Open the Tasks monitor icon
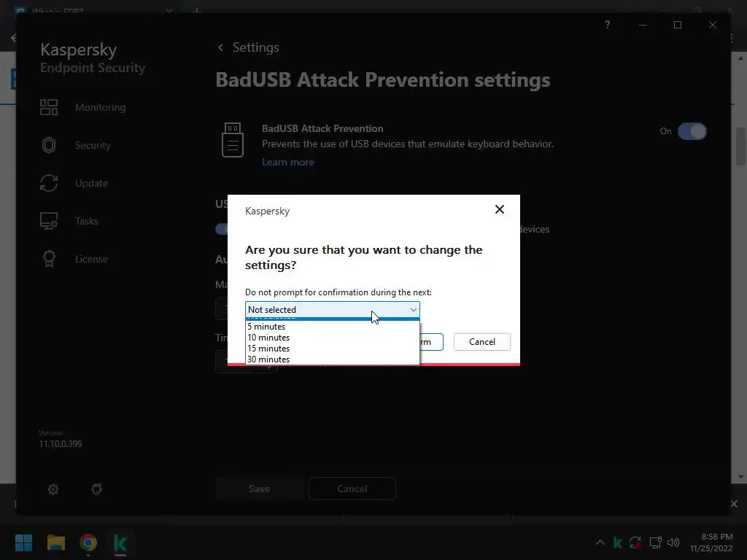This screenshot has width=747, height=560. 49,221
